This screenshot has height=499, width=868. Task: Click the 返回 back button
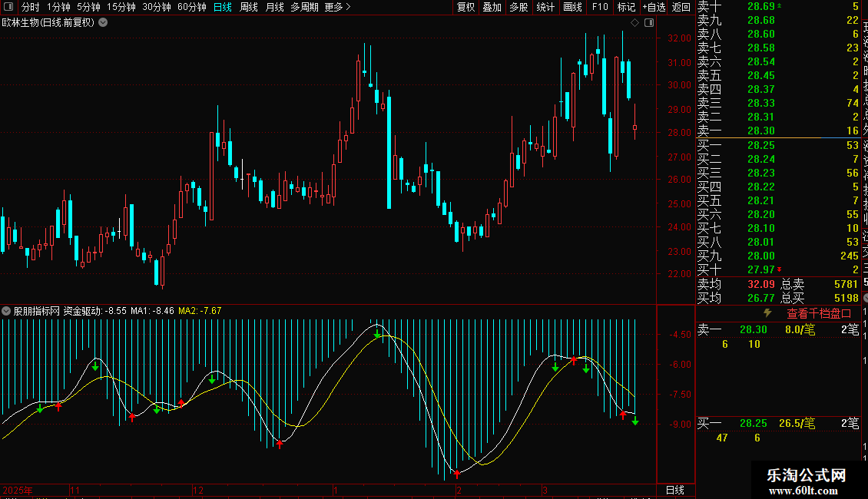pyautogui.click(x=681, y=7)
